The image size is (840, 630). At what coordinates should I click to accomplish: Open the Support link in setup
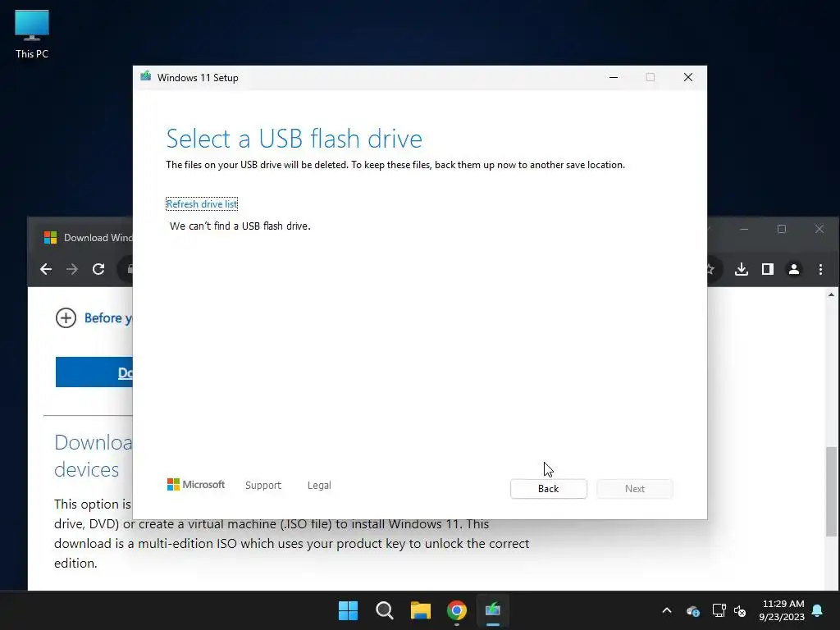point(263,486)
